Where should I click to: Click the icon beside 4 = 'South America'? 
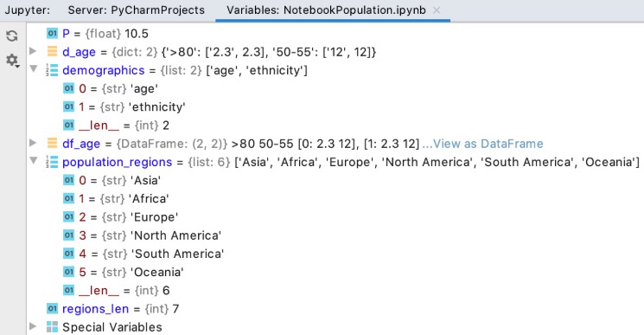pos(68,254)
